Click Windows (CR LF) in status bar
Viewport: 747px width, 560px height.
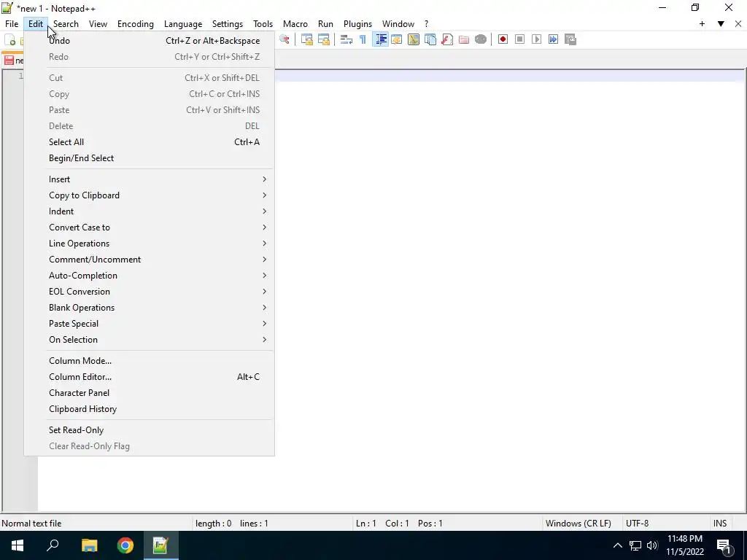point(578,524)
